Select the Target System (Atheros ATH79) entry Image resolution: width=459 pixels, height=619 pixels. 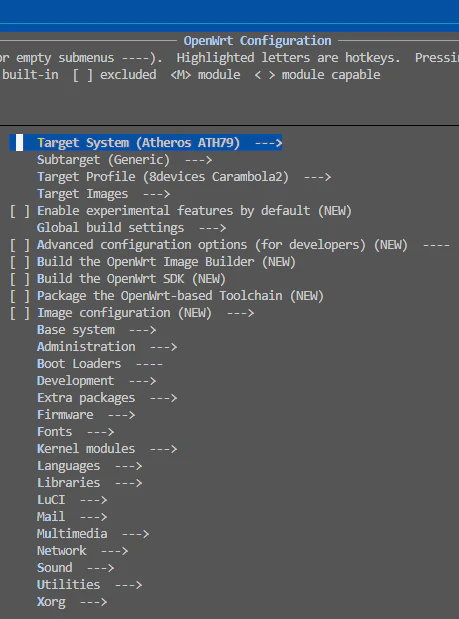click(146, 143)
